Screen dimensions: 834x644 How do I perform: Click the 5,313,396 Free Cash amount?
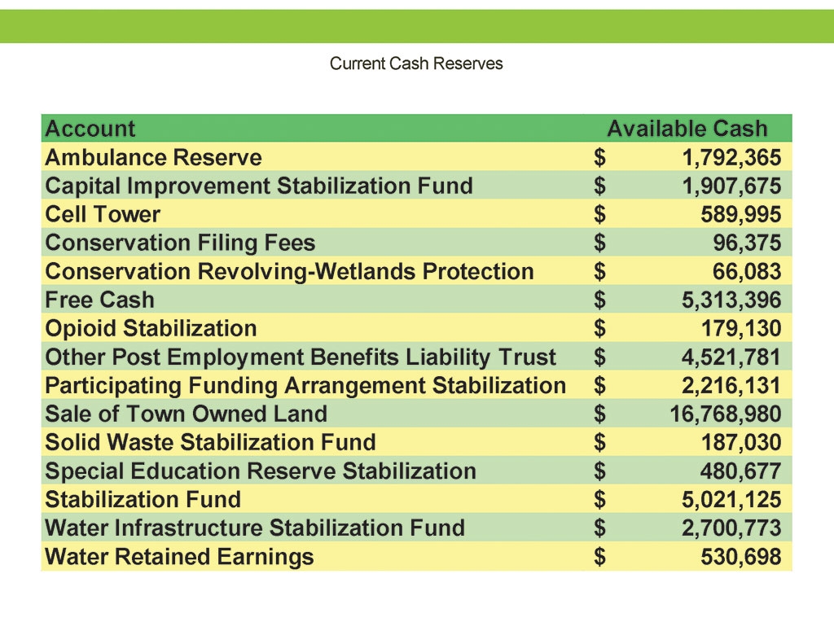tap(731, 300)
